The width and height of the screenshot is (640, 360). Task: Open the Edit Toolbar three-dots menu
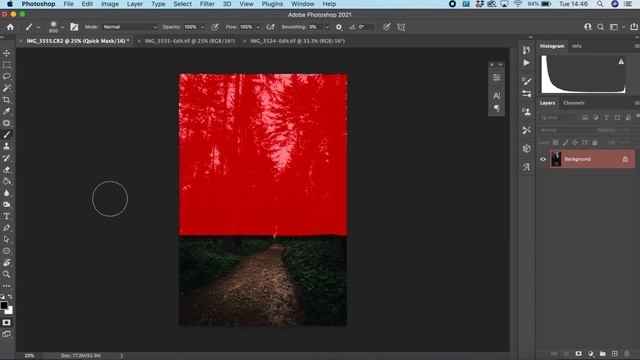(7, 286)
